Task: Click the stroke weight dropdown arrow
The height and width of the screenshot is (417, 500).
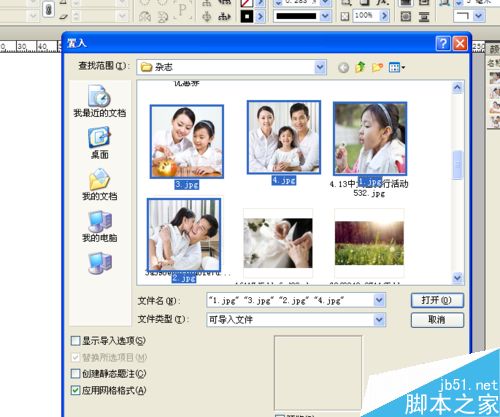Action: 325,3
